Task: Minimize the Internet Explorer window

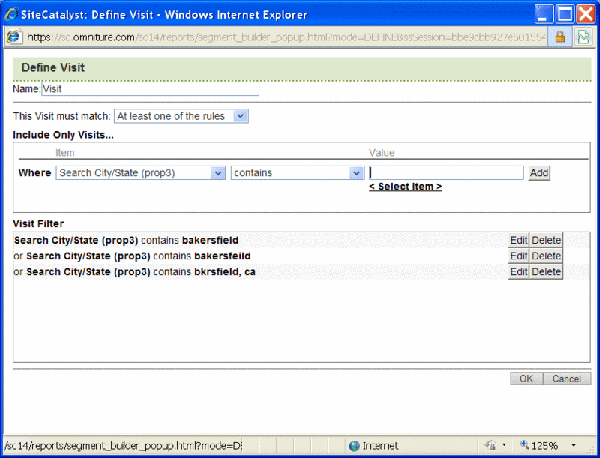Action: pyautogui.click(x=543, y=15)
